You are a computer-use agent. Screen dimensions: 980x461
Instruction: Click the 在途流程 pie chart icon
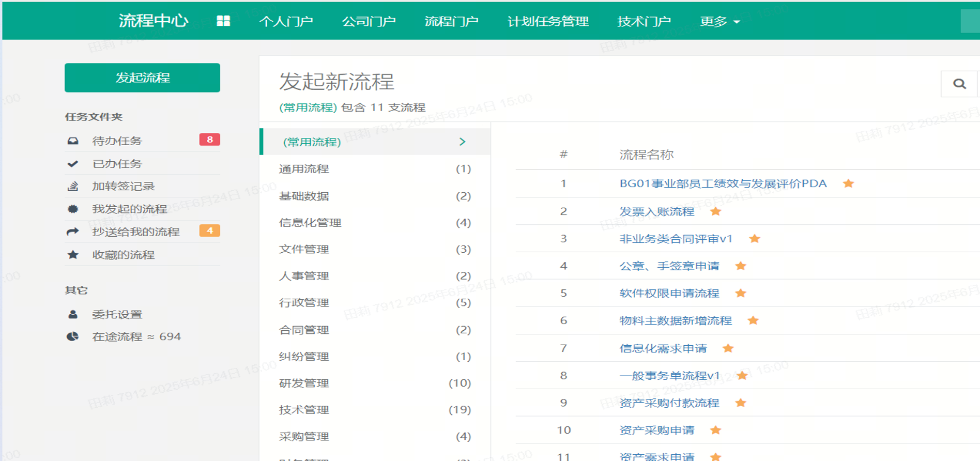[73, 337]
